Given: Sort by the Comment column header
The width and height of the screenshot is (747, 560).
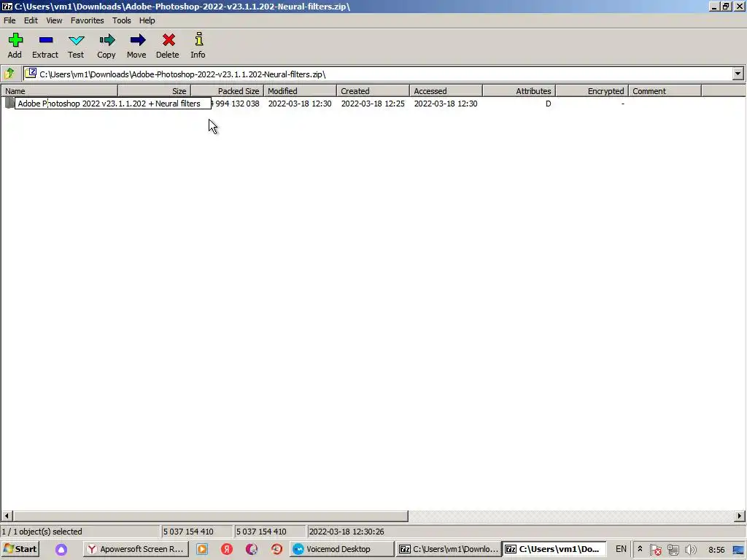Looking at the screenshot, I should (x=665, y=91).
